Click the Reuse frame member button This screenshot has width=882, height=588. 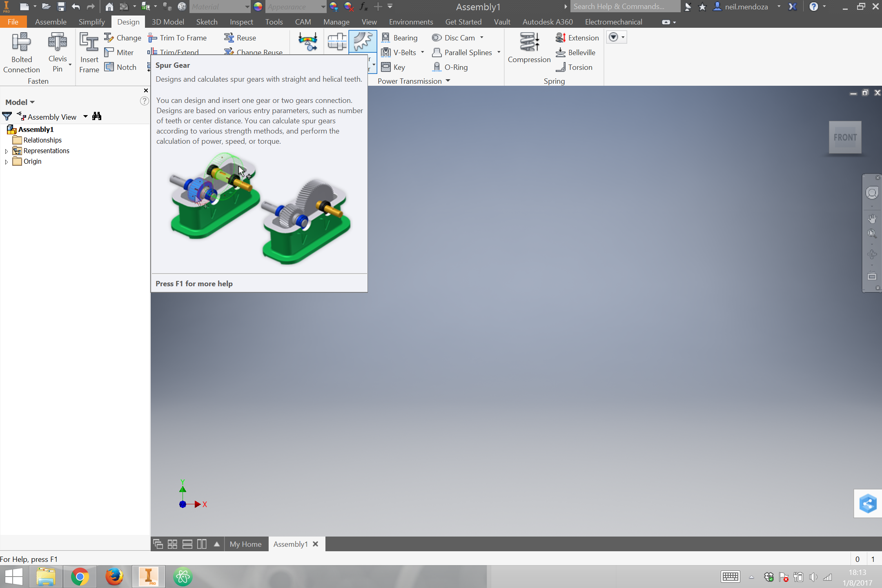[x=240, y=38]
